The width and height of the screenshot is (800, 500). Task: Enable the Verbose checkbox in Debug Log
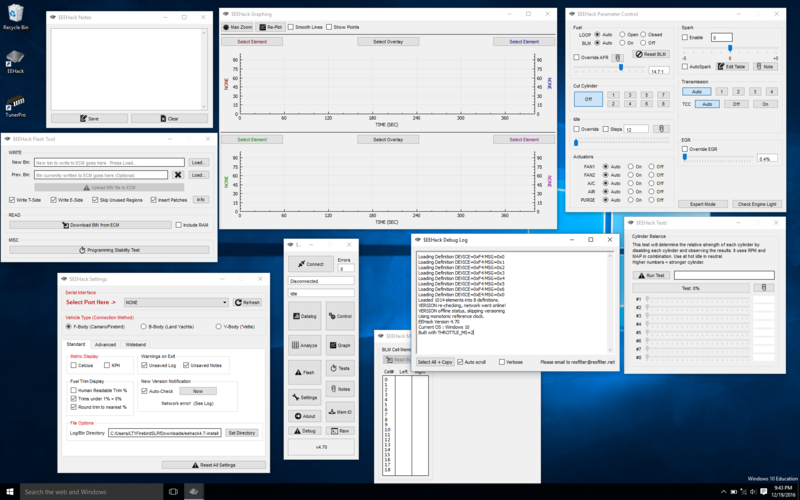pos(502,362)
